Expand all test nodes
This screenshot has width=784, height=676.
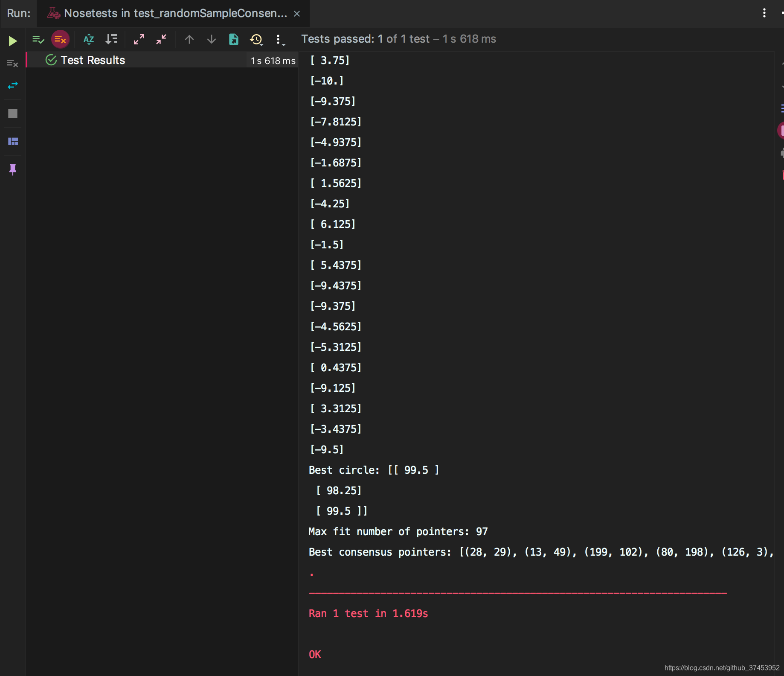[x=139, y=40]
